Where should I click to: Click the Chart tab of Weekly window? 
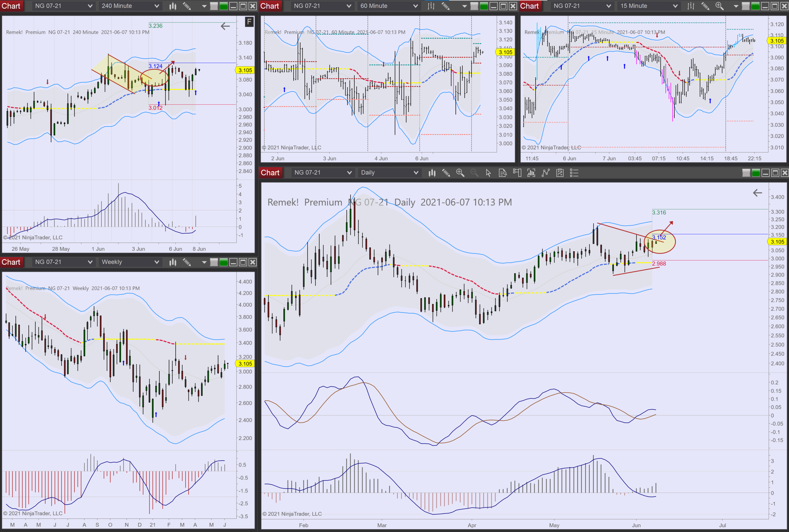(x=11, y=262)
